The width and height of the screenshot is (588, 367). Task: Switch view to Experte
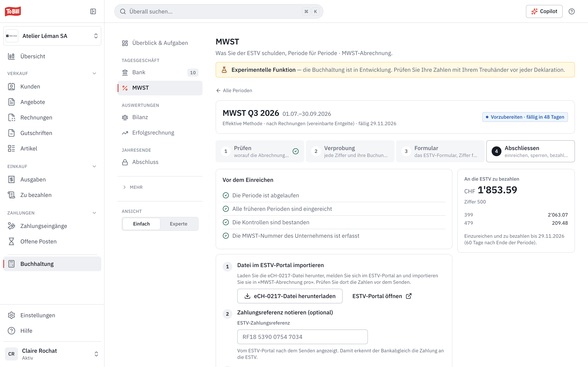click(179, 224)
